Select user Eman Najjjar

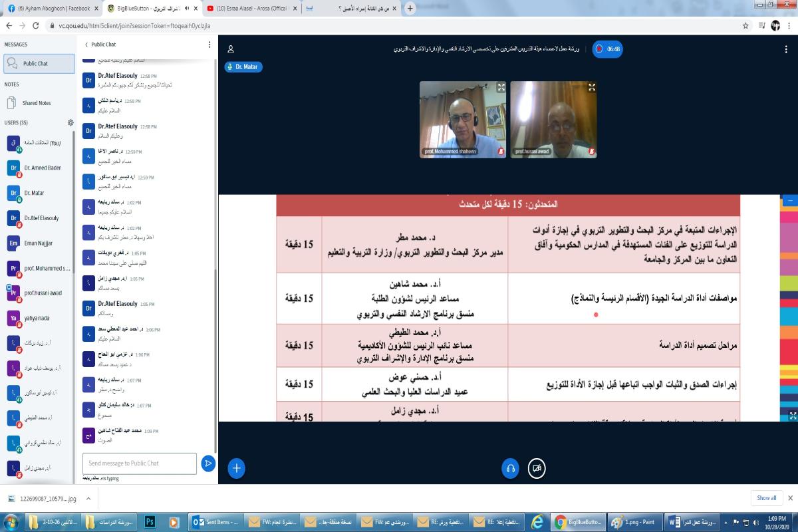[39, 243]
